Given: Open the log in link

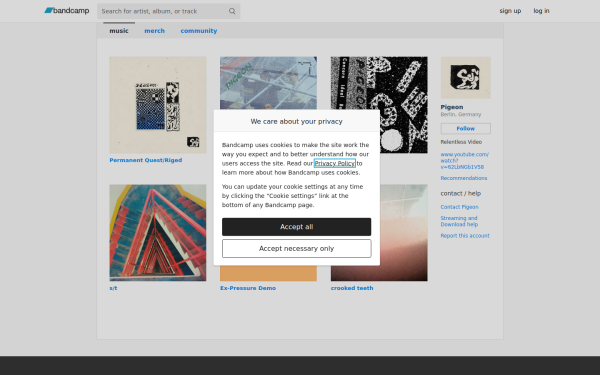Looking at the screenshot, I should [x=541, y=11].
